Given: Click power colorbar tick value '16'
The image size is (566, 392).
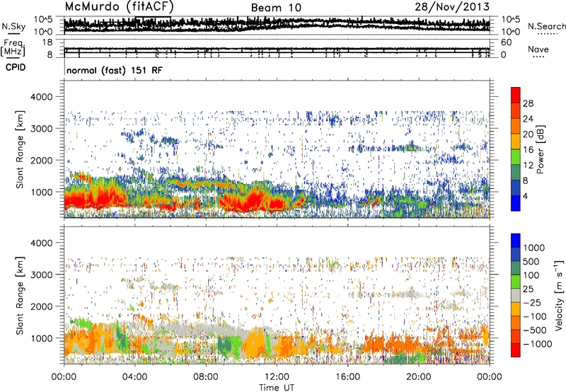Looking at the screenshot, I should tap(528, 150).
